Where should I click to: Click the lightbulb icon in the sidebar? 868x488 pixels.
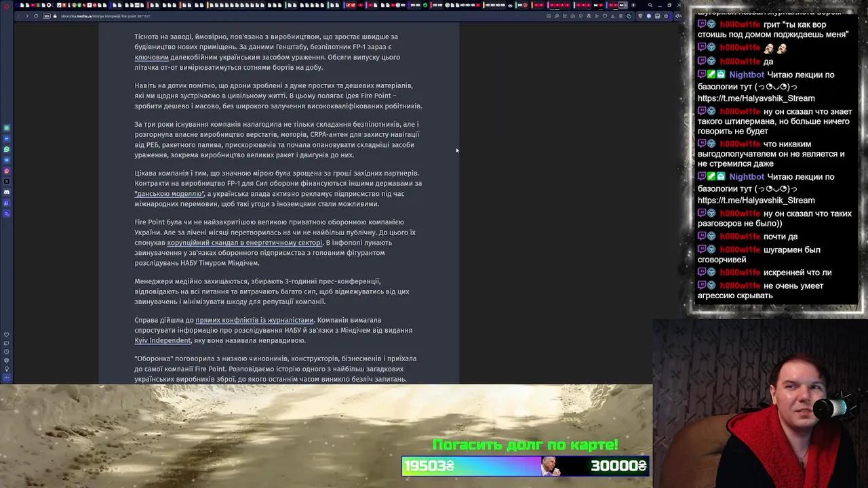(x=7, y=369)
